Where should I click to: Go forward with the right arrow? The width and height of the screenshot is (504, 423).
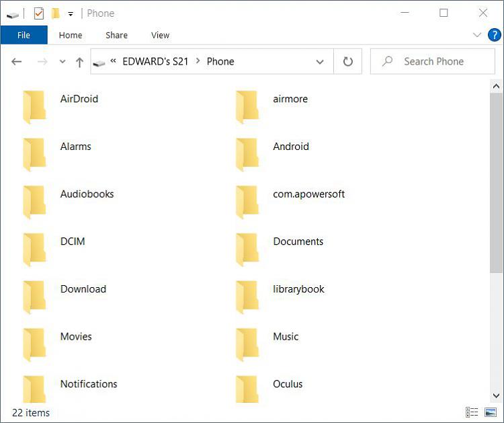pos(42,61)
